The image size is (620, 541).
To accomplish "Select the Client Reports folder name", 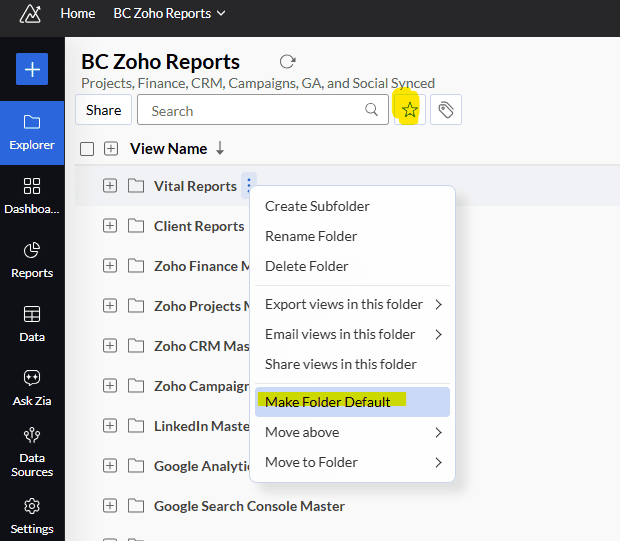I will point(199,226).
